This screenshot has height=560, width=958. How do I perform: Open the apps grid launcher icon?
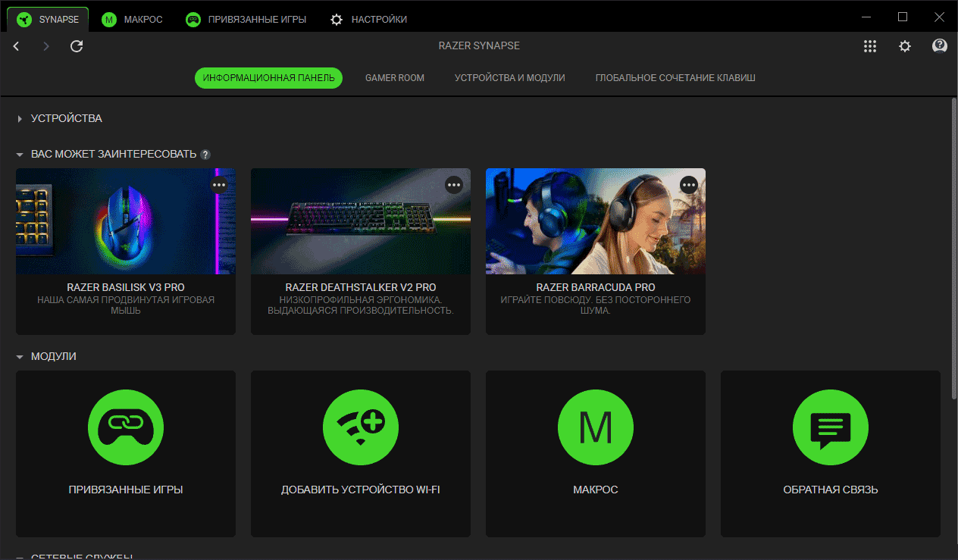[x=870, y=46]
